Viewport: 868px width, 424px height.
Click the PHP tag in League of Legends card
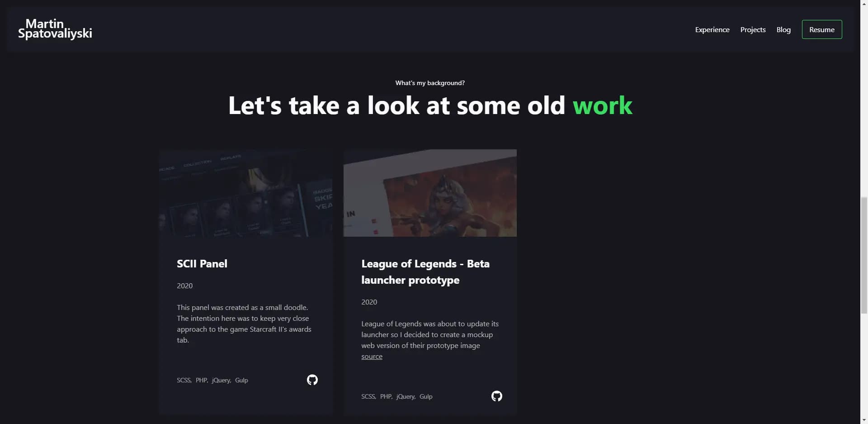click(386, 396)
